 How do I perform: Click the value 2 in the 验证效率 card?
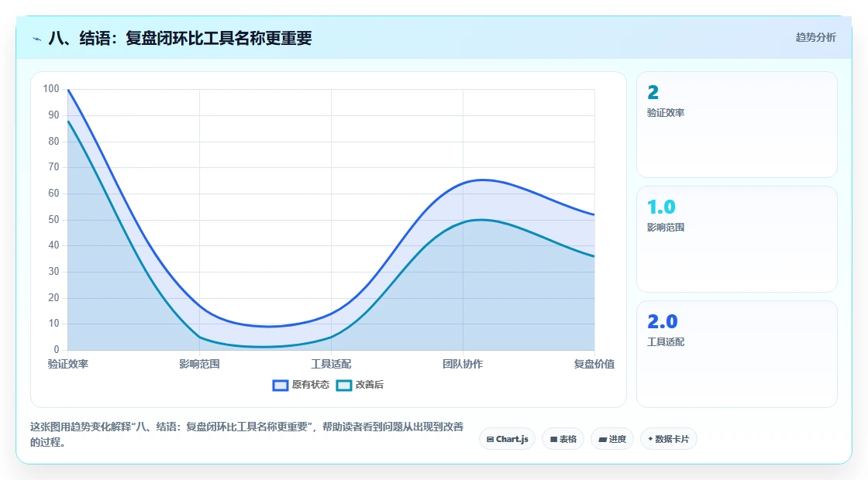pos(653,92)
